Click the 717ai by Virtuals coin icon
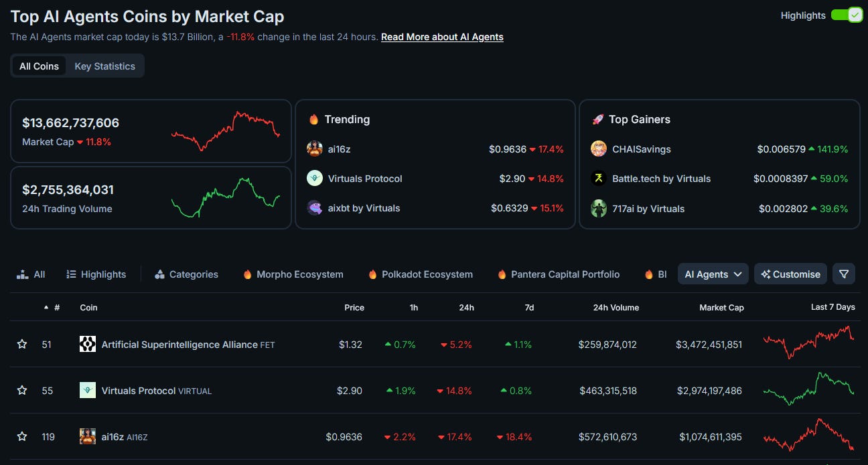Screen dimensions: 868x465 (598, 208)
